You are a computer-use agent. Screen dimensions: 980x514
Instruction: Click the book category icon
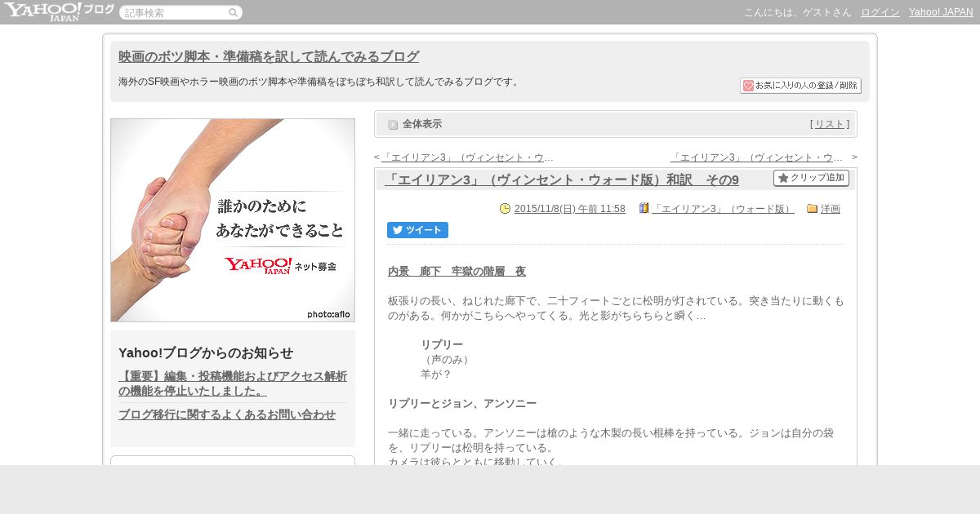point(644,208)
